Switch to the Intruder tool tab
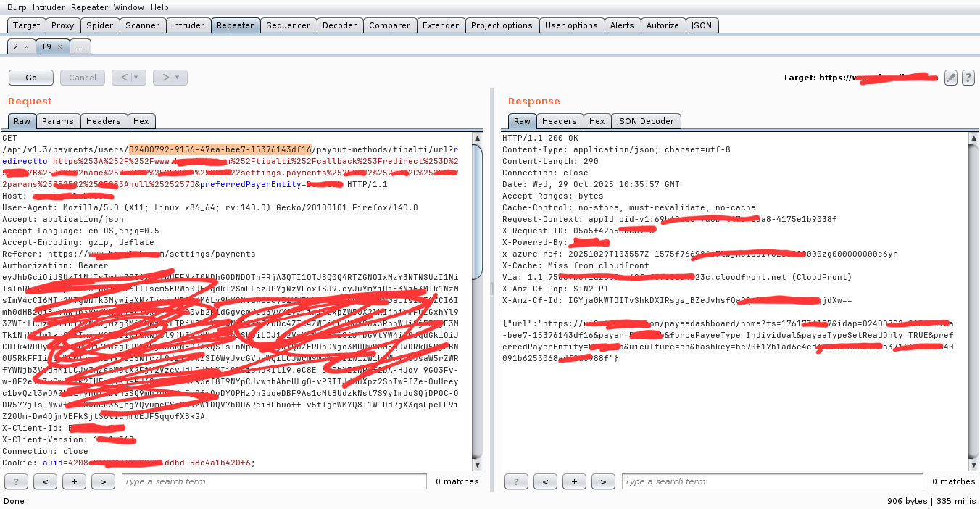Image resolution: width=980 pixels, height=509 pixels. tap(188, 25)
